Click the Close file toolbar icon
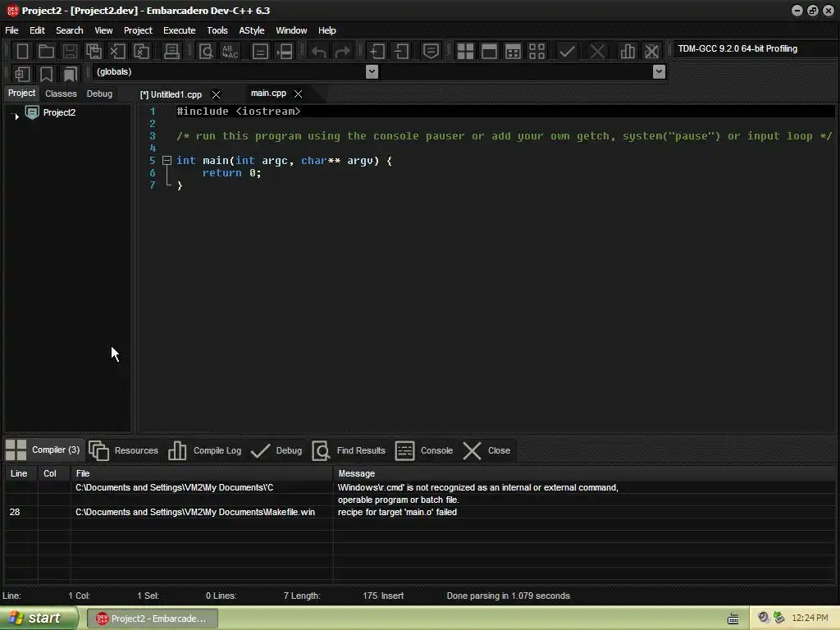This screenshot has width=840, height=630. [x=117, y=52]
